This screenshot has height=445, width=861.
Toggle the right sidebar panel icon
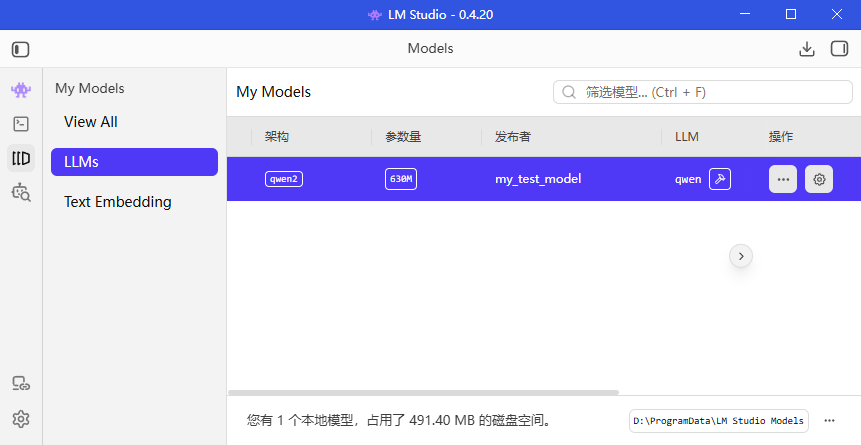839,49
